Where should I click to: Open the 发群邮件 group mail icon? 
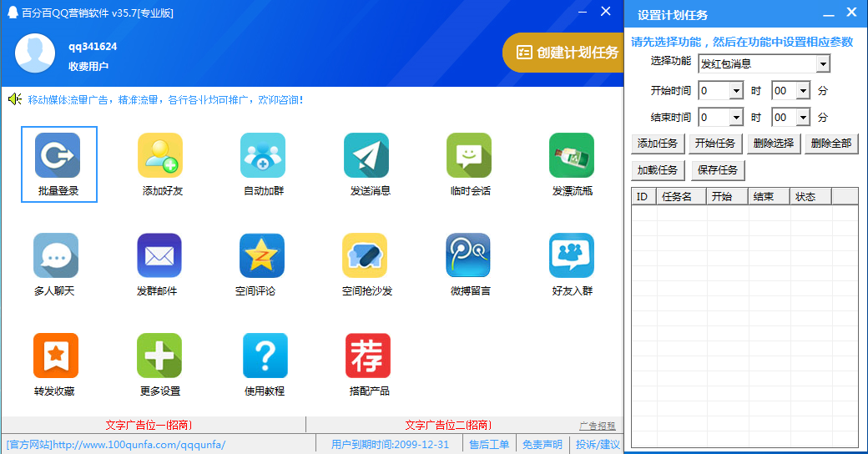click(x=159, y=255)
